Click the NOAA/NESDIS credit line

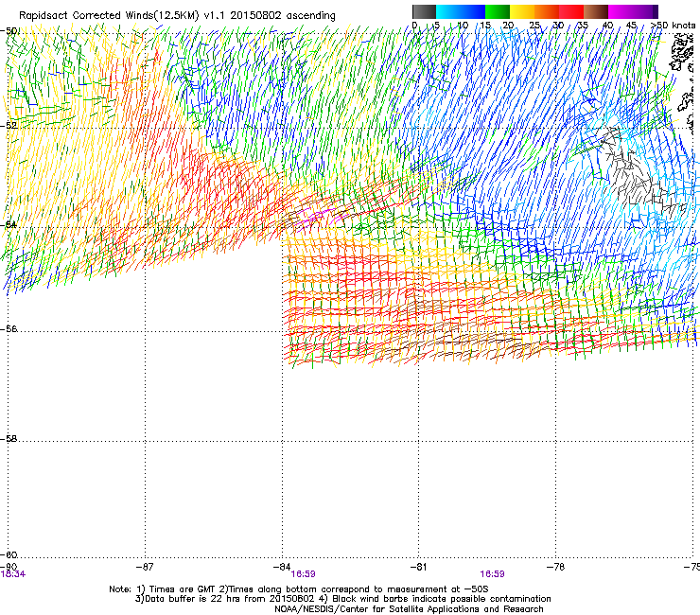[409, 609]
